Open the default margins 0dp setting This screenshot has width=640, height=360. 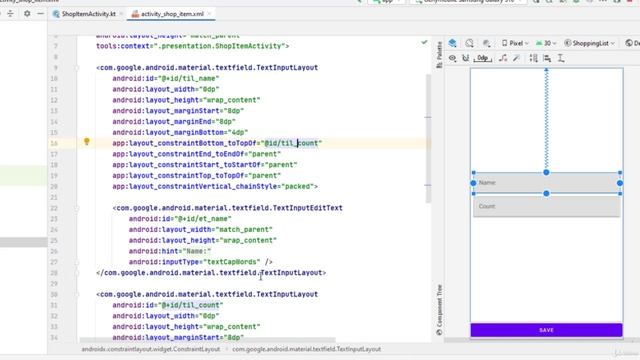pos(482,58)
